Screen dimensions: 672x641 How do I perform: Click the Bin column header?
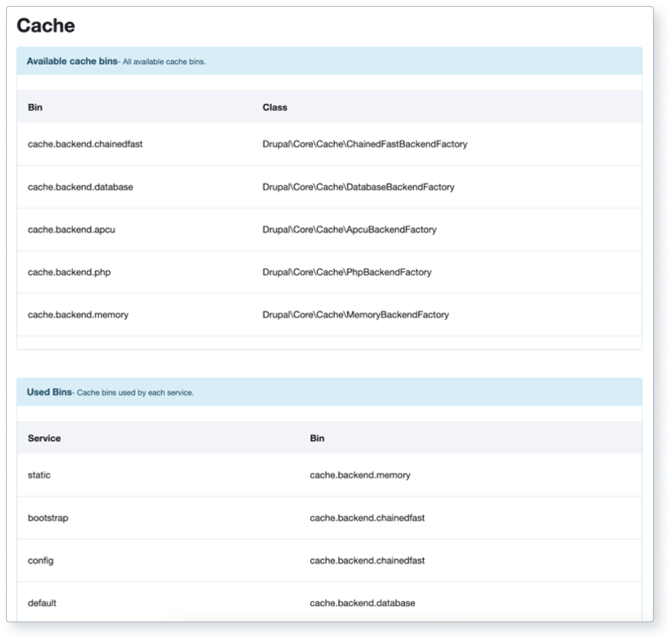coord(34,107)
